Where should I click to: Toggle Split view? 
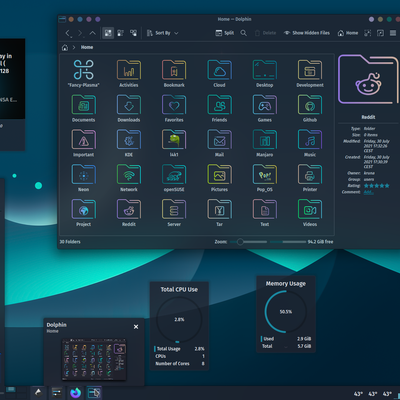click(225, 33)
